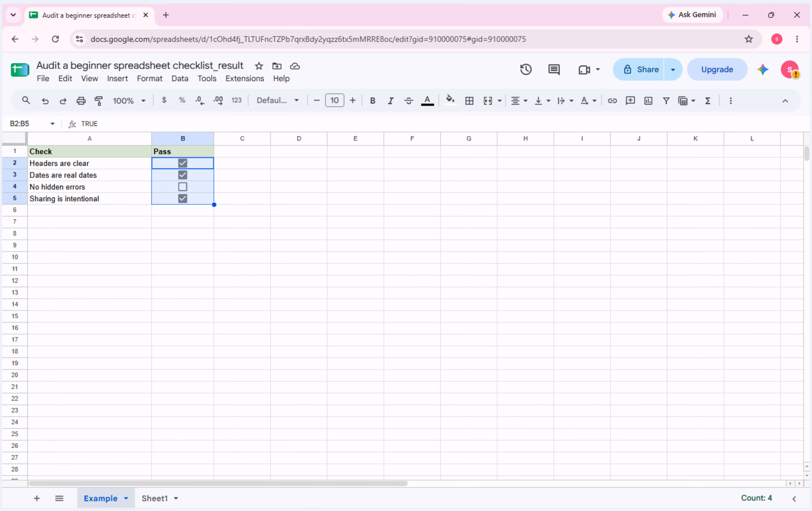The image size is (812, 511).
Task: Uncheck the Headers are clear checkbox
Action: click(x=183, y=163)
